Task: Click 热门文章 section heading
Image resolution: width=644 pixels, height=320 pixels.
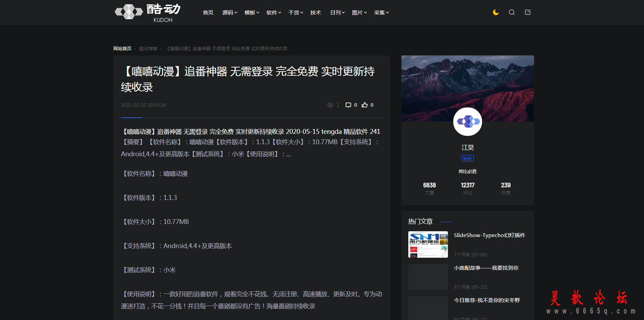Action: [x=420, y=222]
